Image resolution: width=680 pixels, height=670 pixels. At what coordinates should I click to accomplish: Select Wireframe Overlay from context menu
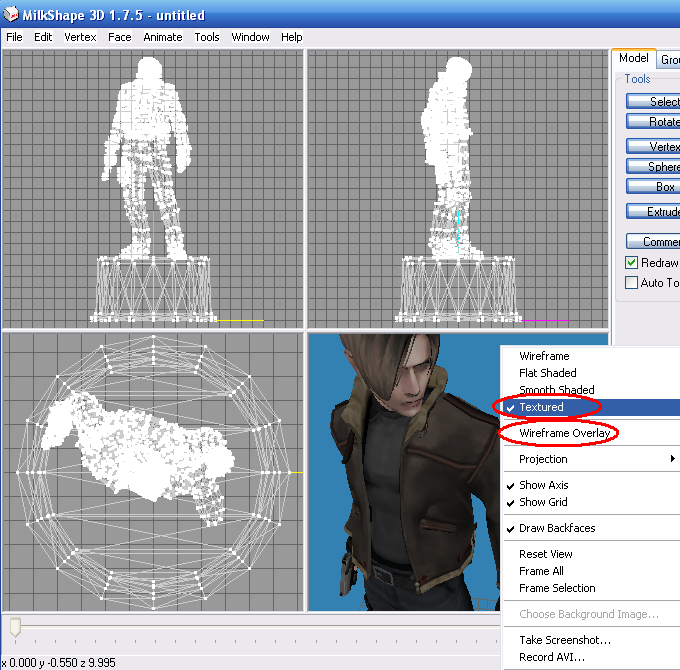click(564, 433)
